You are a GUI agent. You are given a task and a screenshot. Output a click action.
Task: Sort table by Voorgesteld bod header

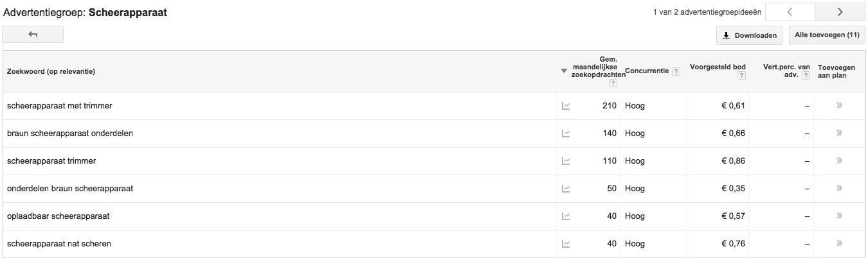718,67
